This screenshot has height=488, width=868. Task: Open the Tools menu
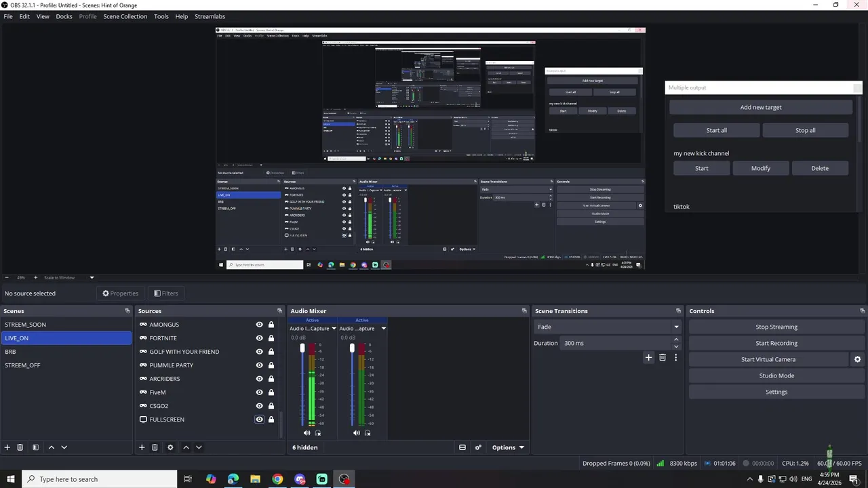click(x=161, y=16)
